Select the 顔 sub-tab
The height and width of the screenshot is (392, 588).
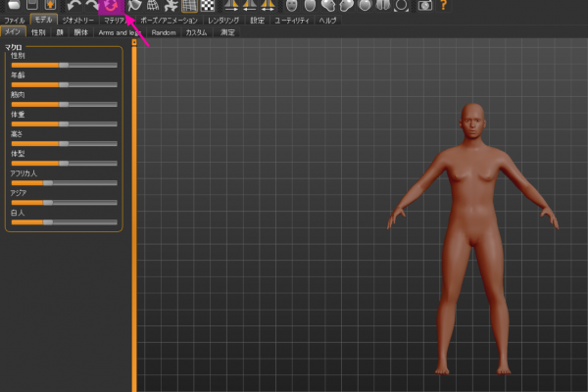pos(60,32)
